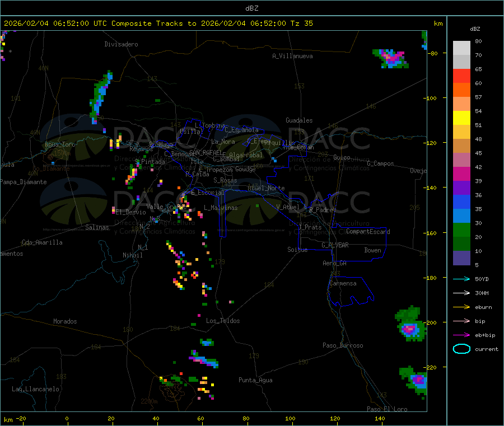504x426 pixels.
Task: Click the CompantEscard label
Action: point(368,232)
